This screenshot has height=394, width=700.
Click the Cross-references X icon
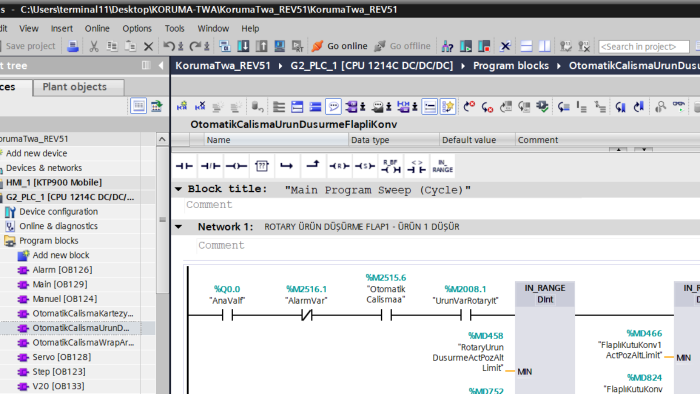(505, 46)
